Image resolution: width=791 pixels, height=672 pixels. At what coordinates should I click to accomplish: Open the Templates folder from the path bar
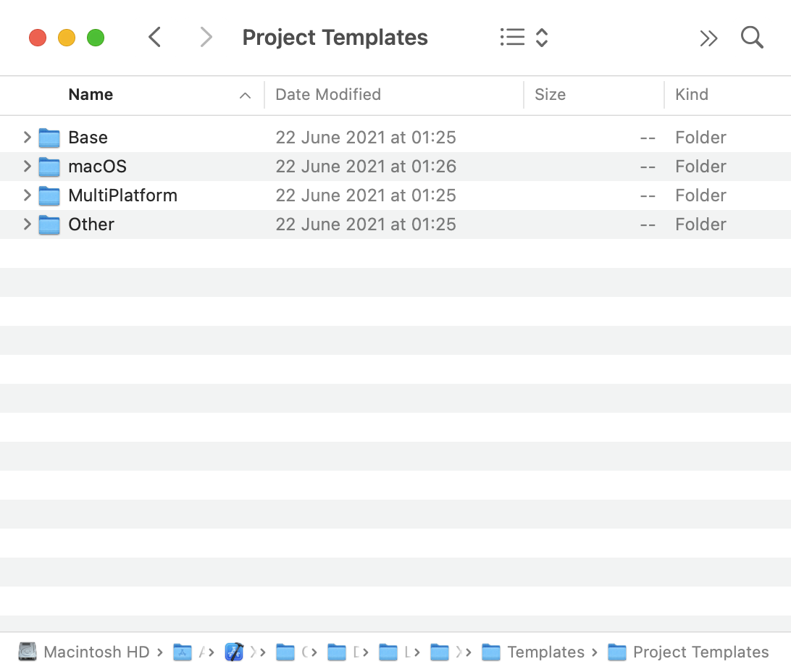[547, 652]
